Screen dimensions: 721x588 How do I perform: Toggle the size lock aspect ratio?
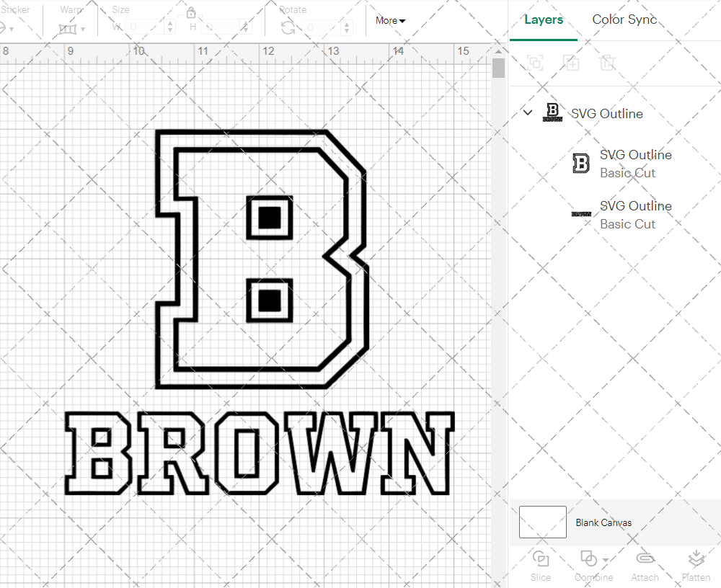(191, 12)
